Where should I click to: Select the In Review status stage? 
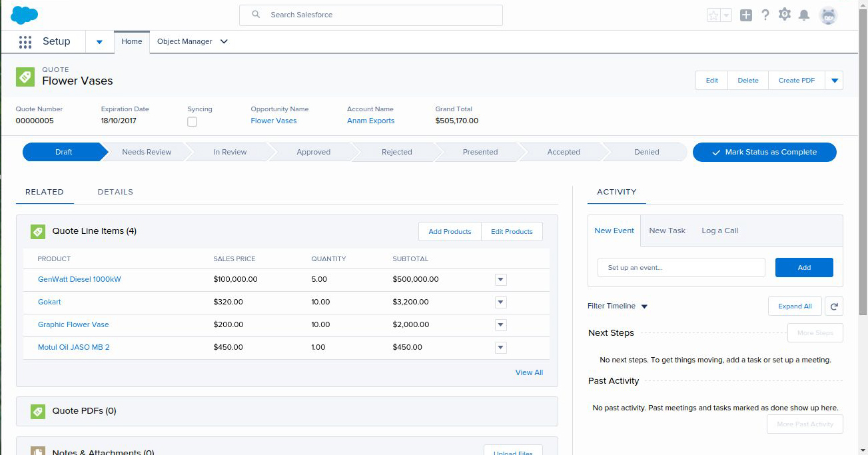(x=230, y=152)
